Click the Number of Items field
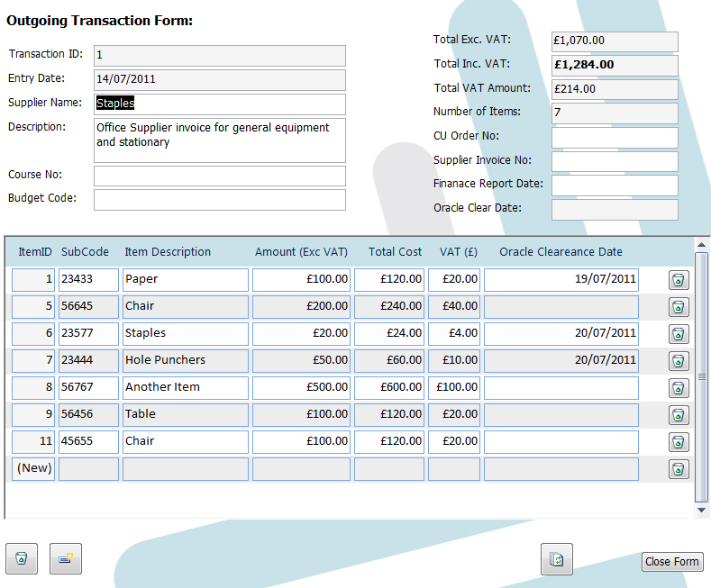711x588 pixels. [x=615, y=113]
